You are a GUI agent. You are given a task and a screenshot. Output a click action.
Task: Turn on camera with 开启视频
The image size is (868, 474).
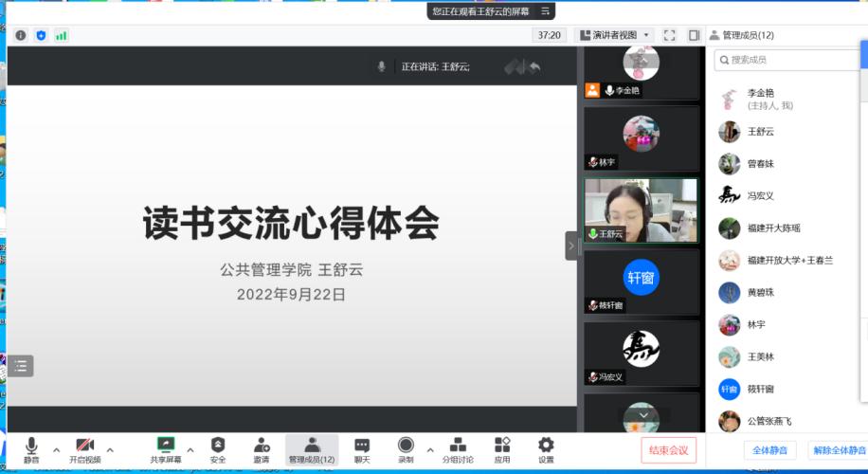[x=84, y=446]
